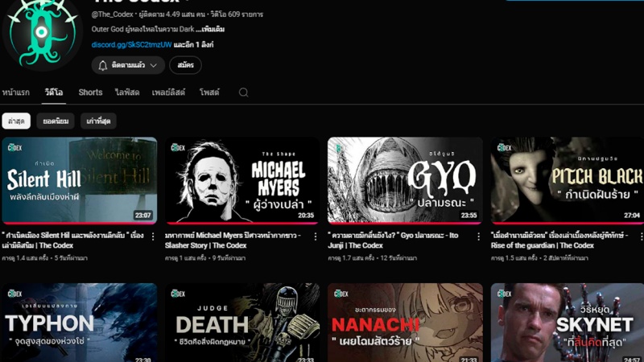This screenshot has height=362, width=644.
Task: Expand channel description with ...เพิ่มเติม
Action: click(210, 29)
